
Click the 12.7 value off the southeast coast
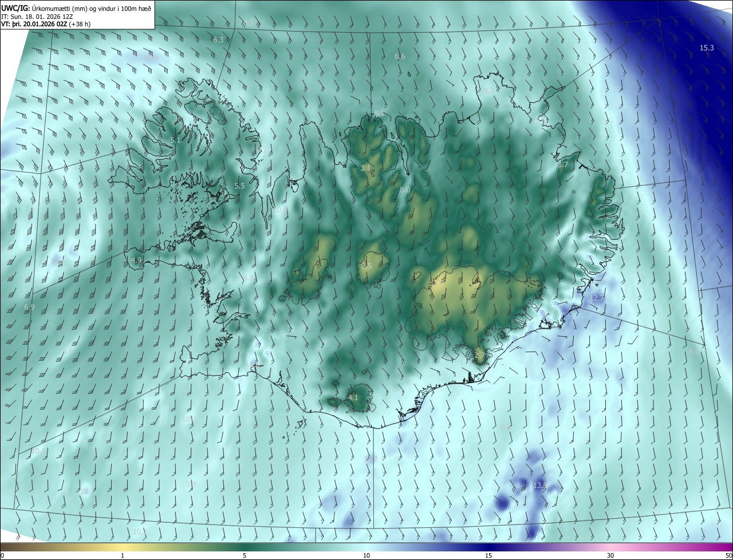597,298
